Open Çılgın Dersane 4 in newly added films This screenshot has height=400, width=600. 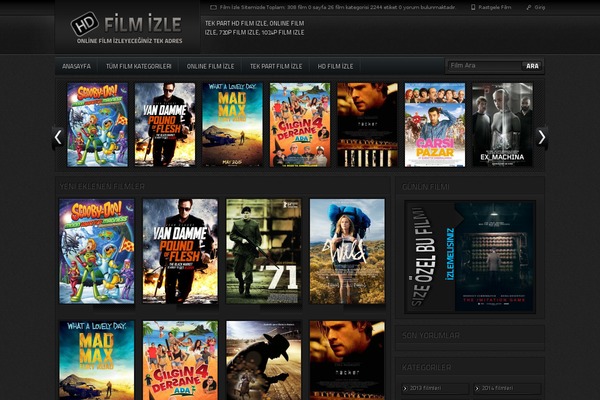coord(180,360)
